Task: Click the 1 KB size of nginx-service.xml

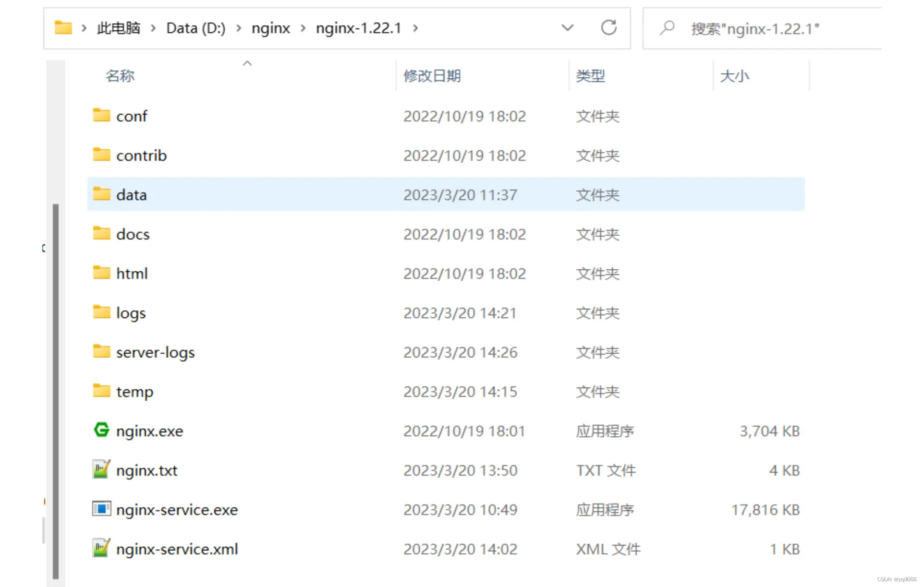Action: [785, 549]
